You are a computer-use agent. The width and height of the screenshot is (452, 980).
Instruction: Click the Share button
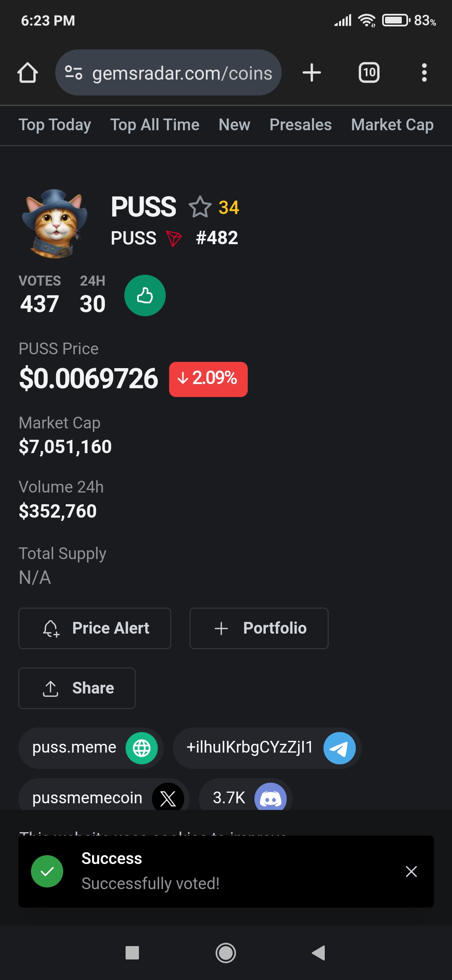[x=77, y=688]
